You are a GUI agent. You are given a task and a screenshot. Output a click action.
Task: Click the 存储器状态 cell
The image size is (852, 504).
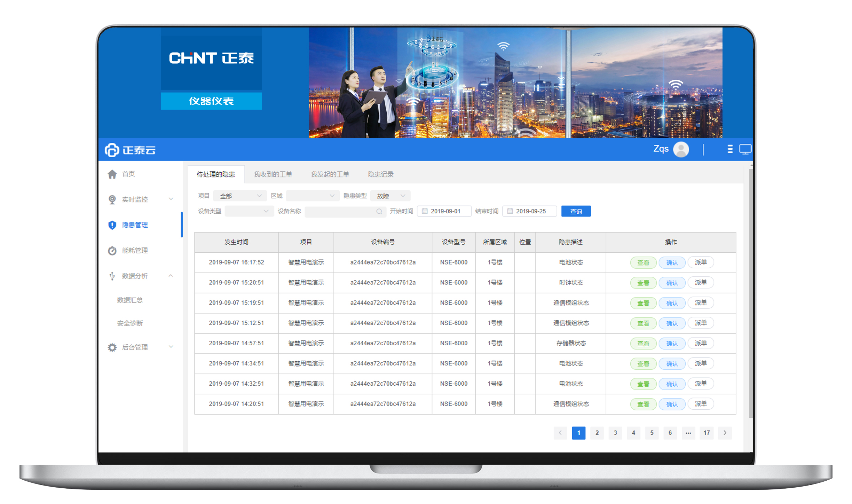(571, 343)
